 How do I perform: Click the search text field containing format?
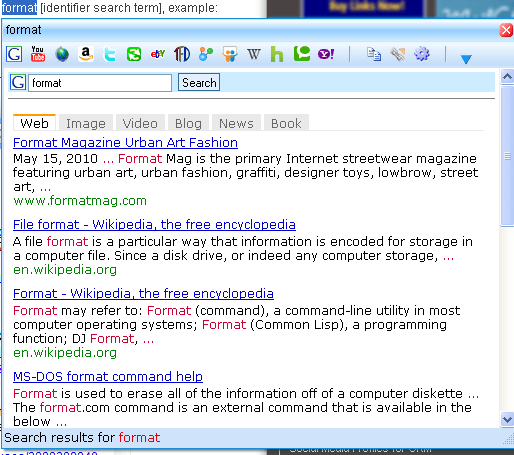click(x=100, y=83)
